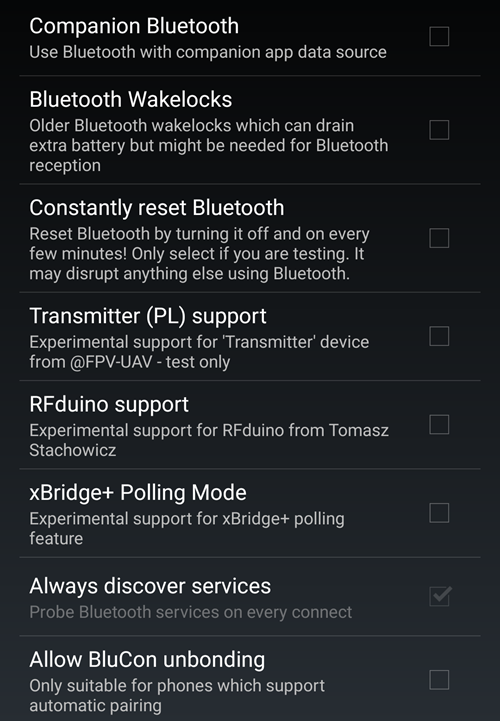Tap the Constantly reset Bluetooth heading
This screenshot has width=500, height=721.
[x=156, y=208]
